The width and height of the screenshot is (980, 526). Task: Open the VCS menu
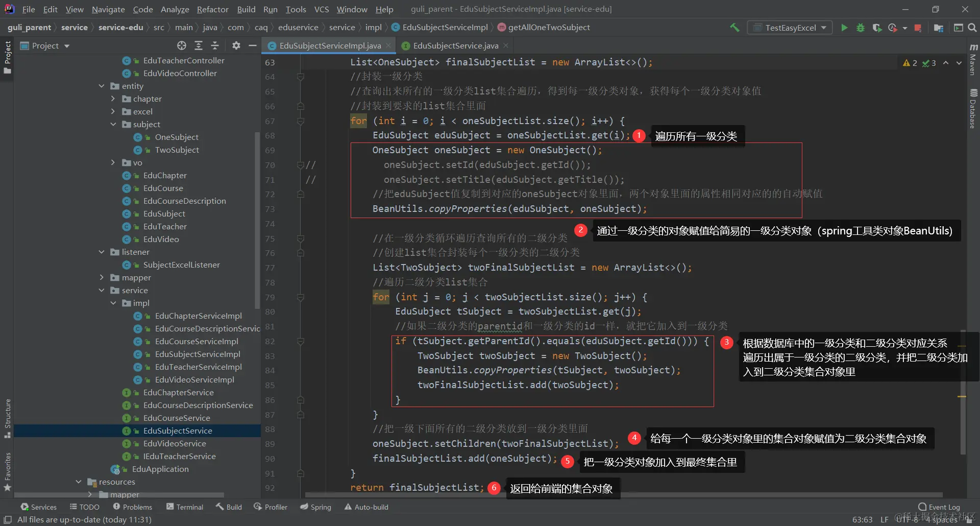tap(322, 9)
